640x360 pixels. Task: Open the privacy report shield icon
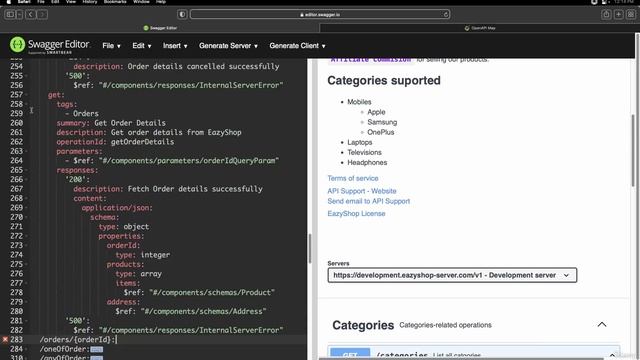182,15
